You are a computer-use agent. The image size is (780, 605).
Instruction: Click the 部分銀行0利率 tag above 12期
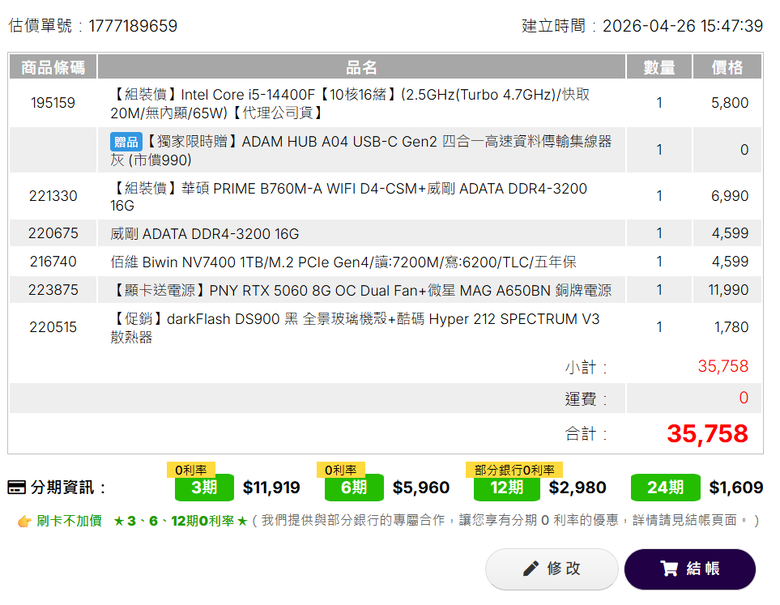[514, 470]
